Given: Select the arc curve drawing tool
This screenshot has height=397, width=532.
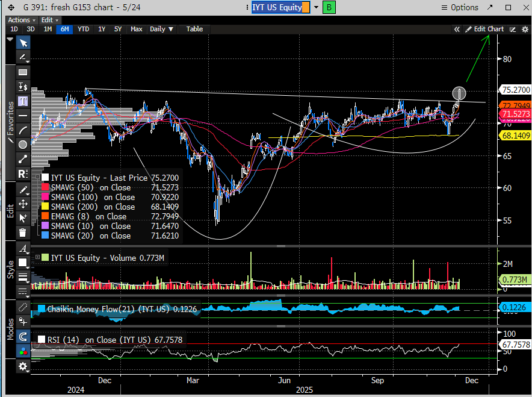Looking at the screenshot, I should 23,130.
